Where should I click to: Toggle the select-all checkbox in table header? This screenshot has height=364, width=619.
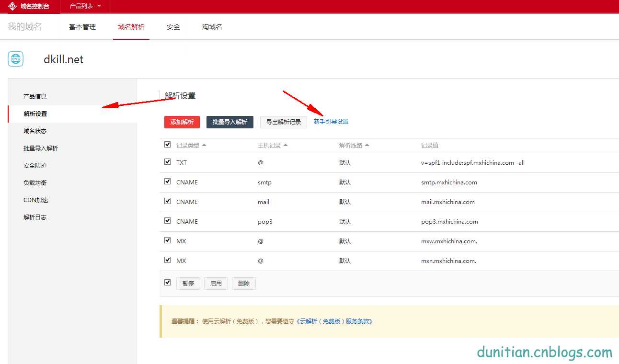coord(167,144)
